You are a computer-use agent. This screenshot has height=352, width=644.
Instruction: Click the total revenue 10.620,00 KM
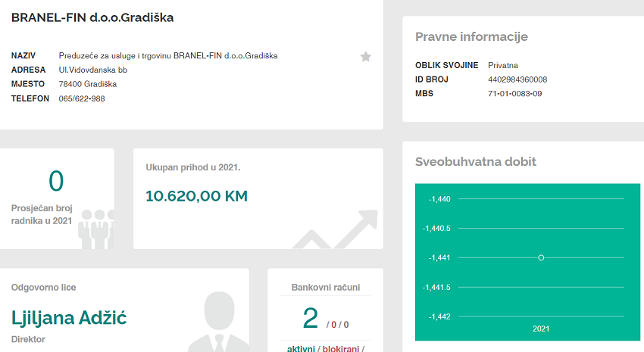(x=196, y=196)
